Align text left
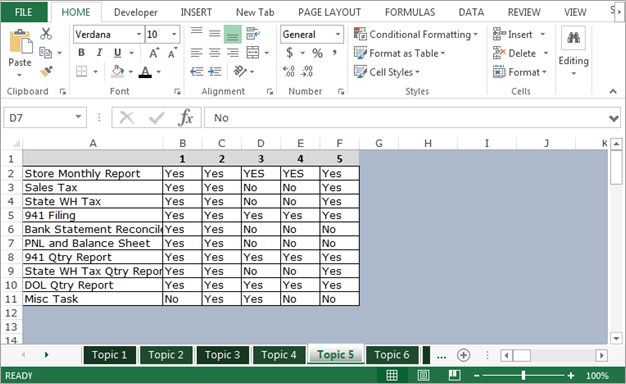 196,53
